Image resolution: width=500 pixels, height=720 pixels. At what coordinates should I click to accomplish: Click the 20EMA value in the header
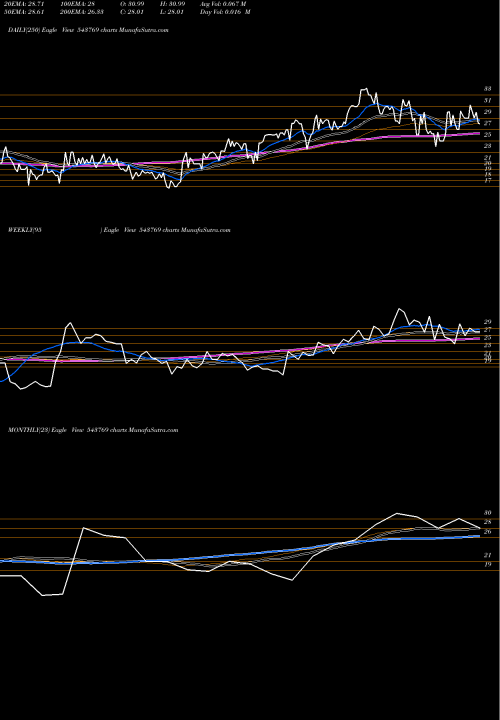coord(23,4)
